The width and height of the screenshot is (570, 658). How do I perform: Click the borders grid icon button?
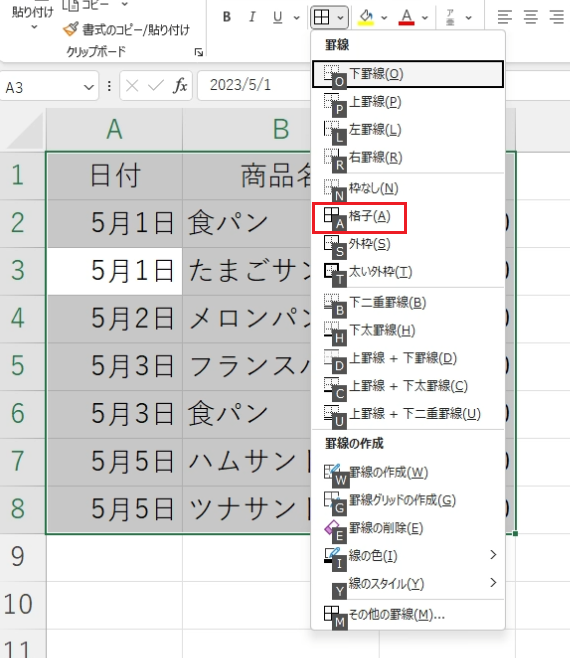tap(322, 17)
